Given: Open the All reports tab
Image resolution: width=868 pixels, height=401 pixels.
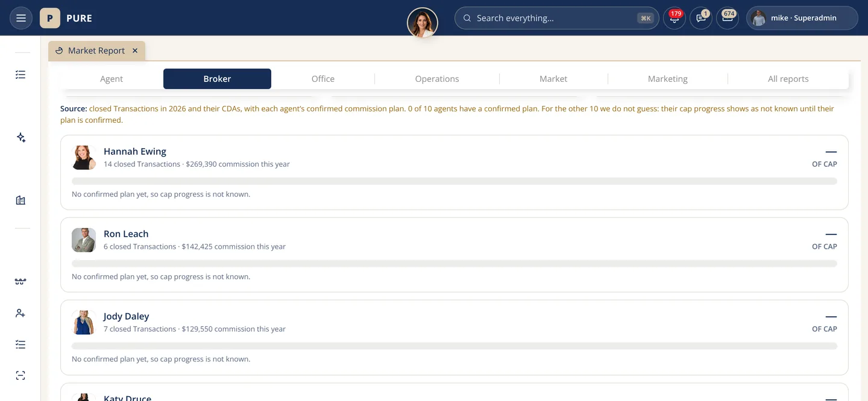Looking at the screenshot, I should tap(788, 79).
